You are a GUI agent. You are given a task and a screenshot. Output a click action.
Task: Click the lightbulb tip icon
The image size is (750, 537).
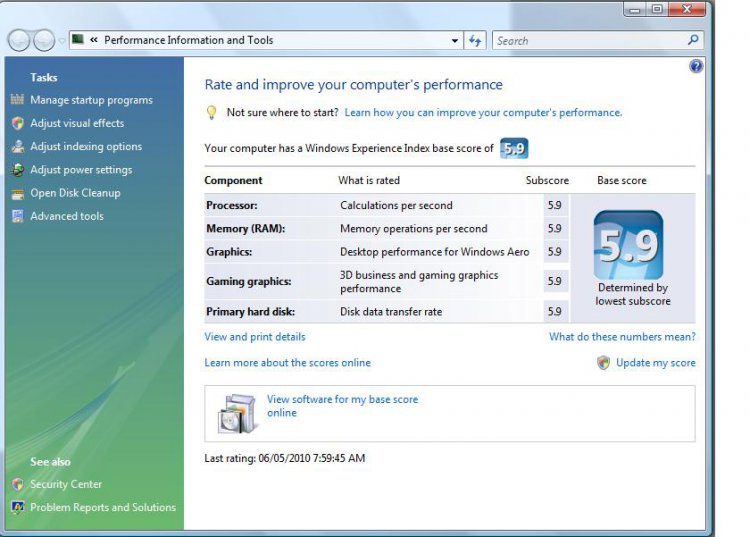tap(211, 113)
